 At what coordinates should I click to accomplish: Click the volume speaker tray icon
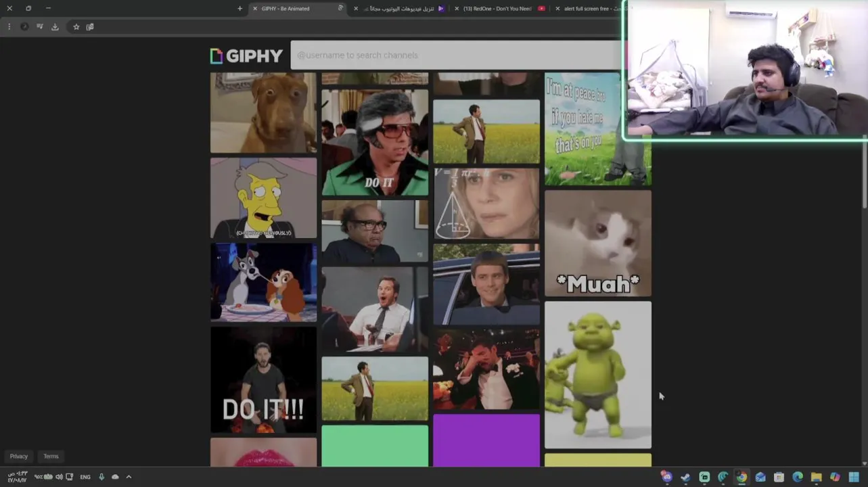pyautogui.click(x=59, y=477)
